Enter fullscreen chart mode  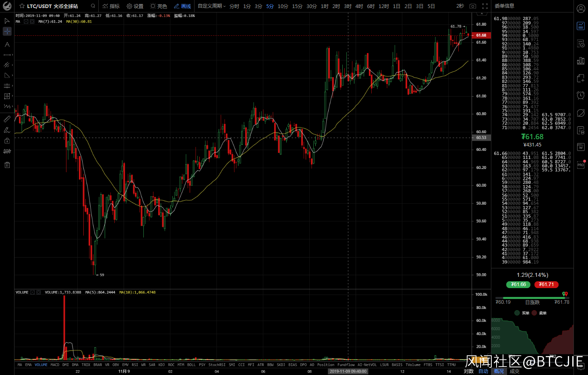tap(485, 6)
